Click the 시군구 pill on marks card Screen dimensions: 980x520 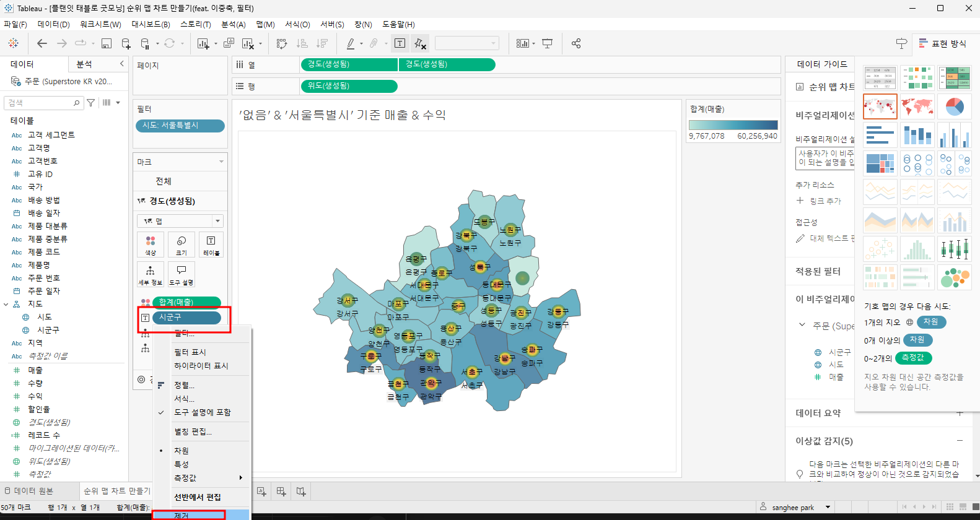point(186,317)
